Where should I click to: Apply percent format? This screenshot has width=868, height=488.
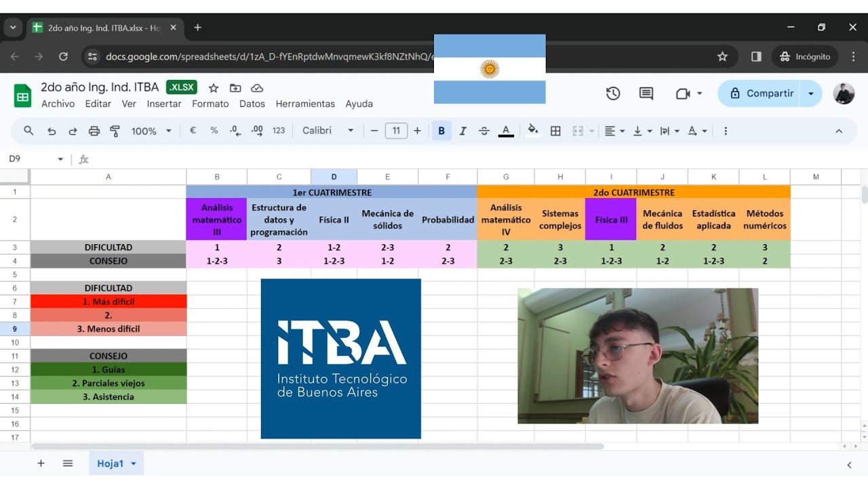coord(214,131)
